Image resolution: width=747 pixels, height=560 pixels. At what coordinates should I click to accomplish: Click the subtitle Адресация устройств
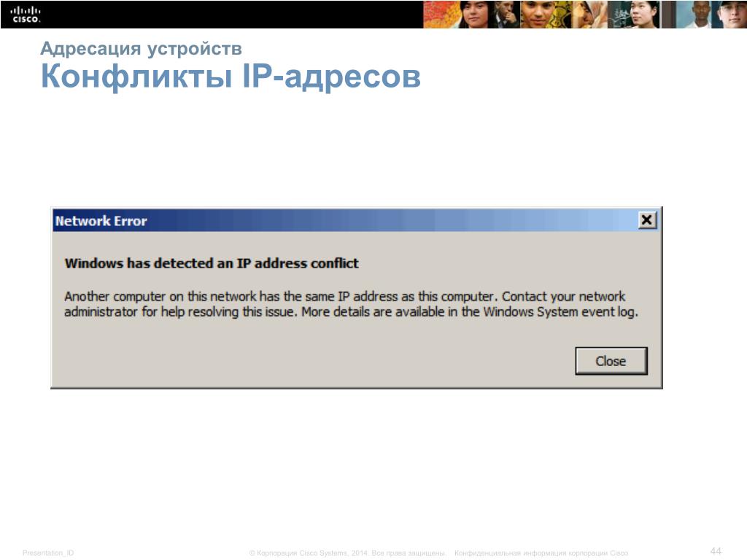pos(141,48)
